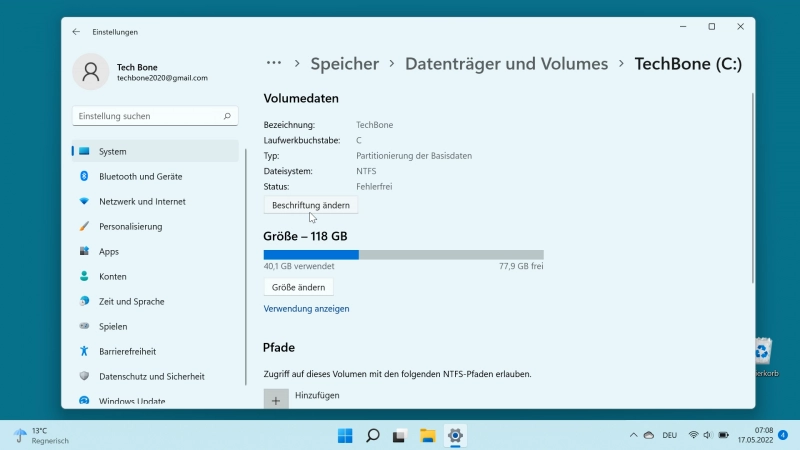The image size is (800, 450).
Task: Go back using the arrow in Einstellungen
Action: pos(76,32)
